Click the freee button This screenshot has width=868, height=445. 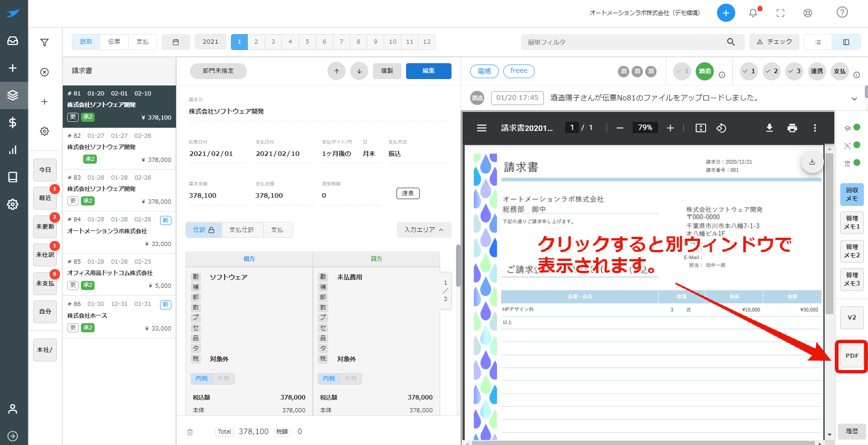coord(519,71)
